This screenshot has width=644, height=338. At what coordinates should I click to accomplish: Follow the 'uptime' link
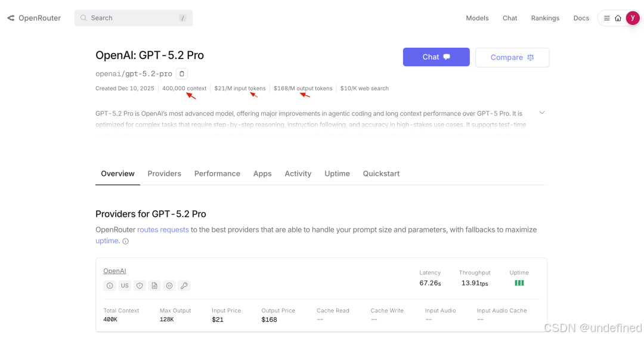click(107, 241)
